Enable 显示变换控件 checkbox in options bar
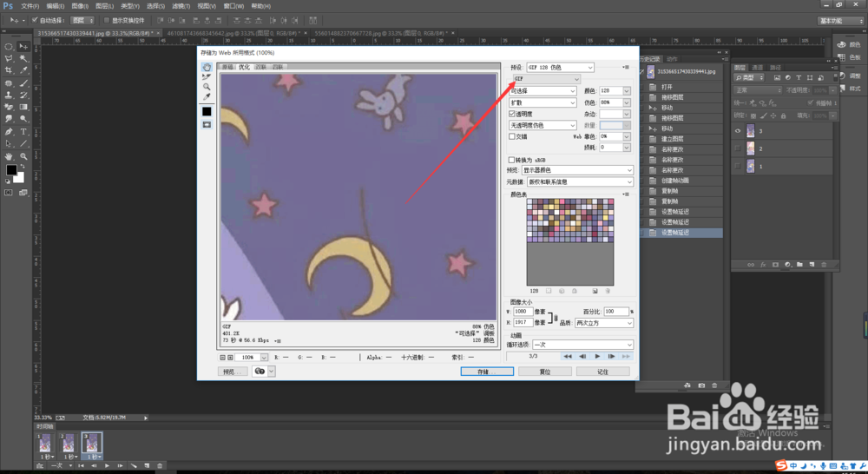This screenshot has height=474, width=868. (x=106, y=20)
